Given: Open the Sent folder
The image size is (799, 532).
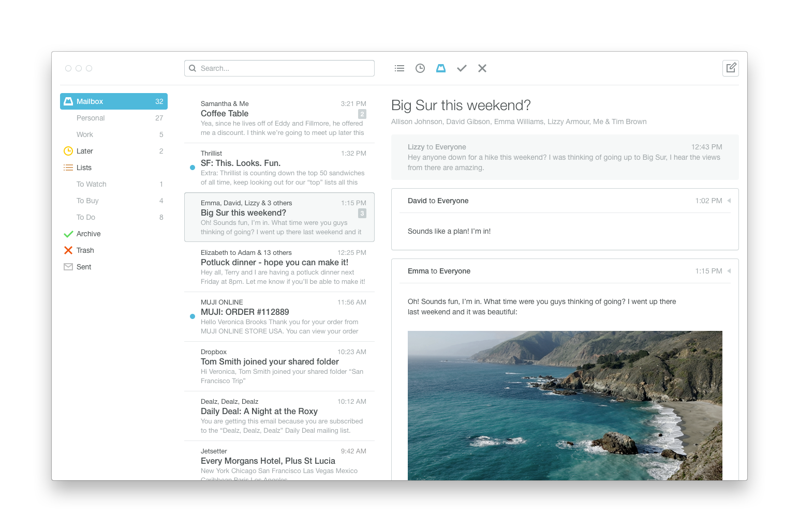Looking at the screenshot, I should coord(114,267).
